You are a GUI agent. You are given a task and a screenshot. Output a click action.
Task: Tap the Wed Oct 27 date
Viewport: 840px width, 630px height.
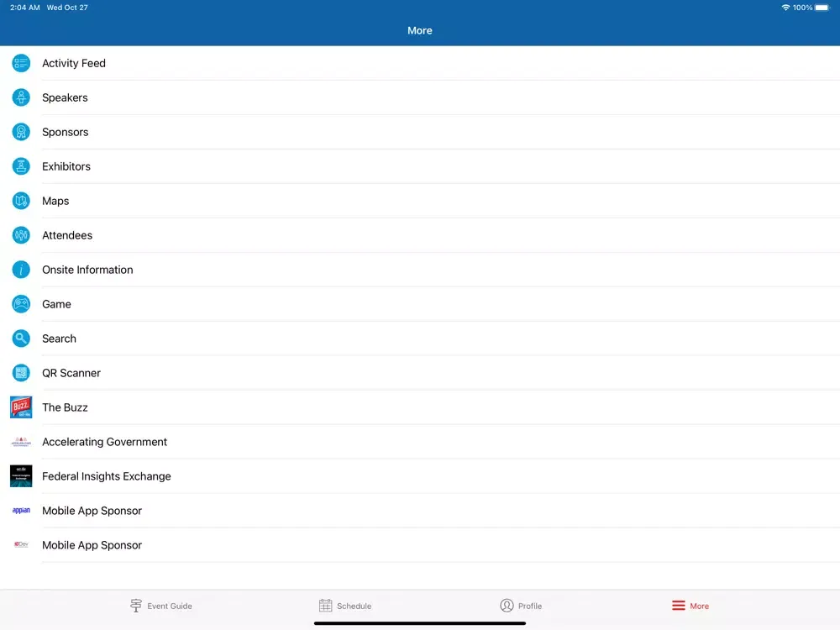tap(67, 8)
